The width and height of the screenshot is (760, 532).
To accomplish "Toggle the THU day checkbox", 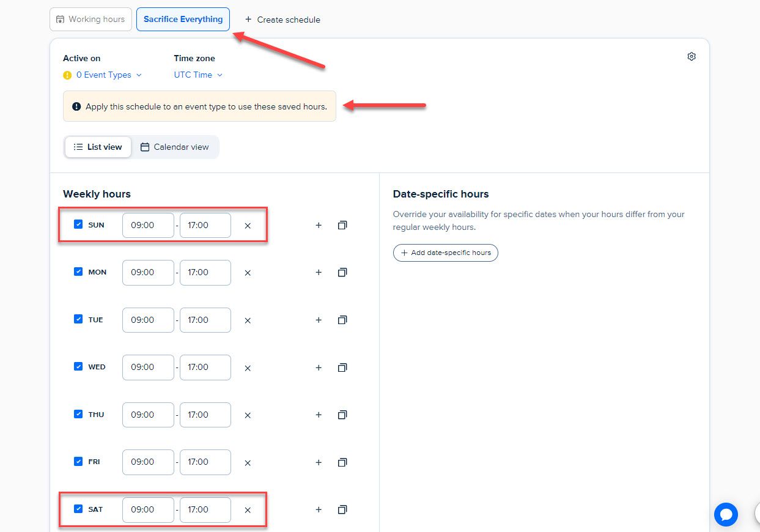I will pos(78,413).
